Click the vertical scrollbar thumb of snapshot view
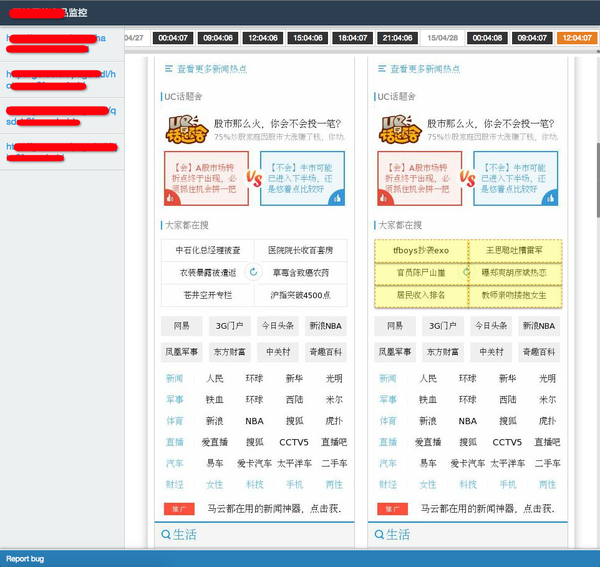 click(598, 180)
